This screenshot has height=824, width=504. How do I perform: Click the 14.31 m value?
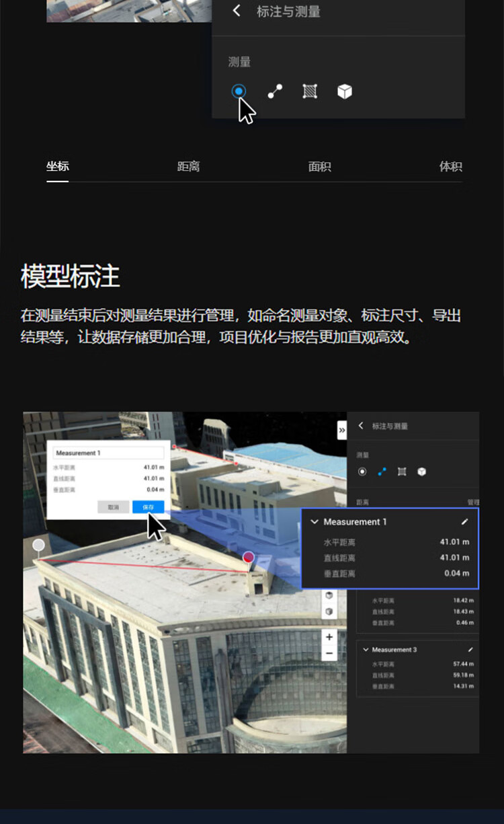[462, 686]
